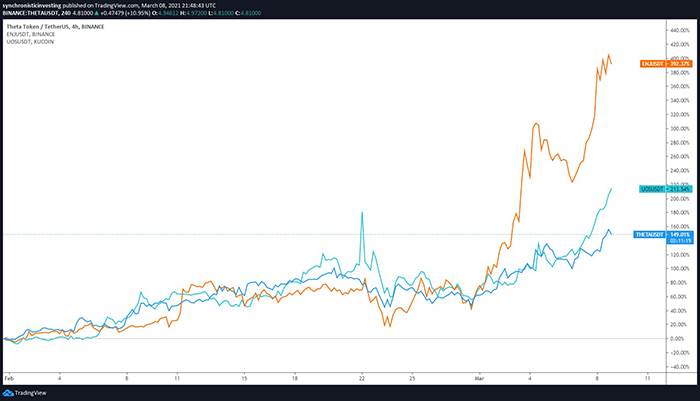The height and width of the screenshot is (401, 700).
Task: Select the UOSUSDT, KUCOIN legend entry
Action: coord(32,40)
